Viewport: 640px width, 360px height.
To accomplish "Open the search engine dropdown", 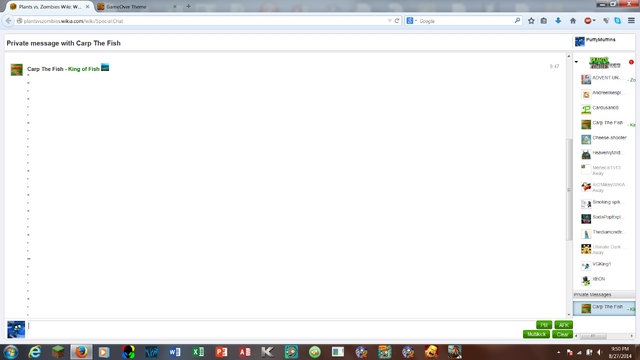I will click(x=411, y=21).
